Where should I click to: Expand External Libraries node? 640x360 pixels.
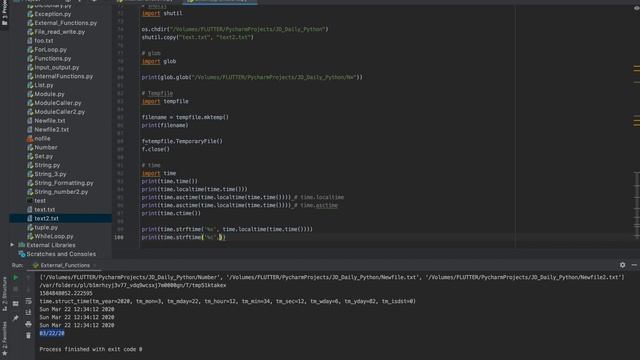12,245
